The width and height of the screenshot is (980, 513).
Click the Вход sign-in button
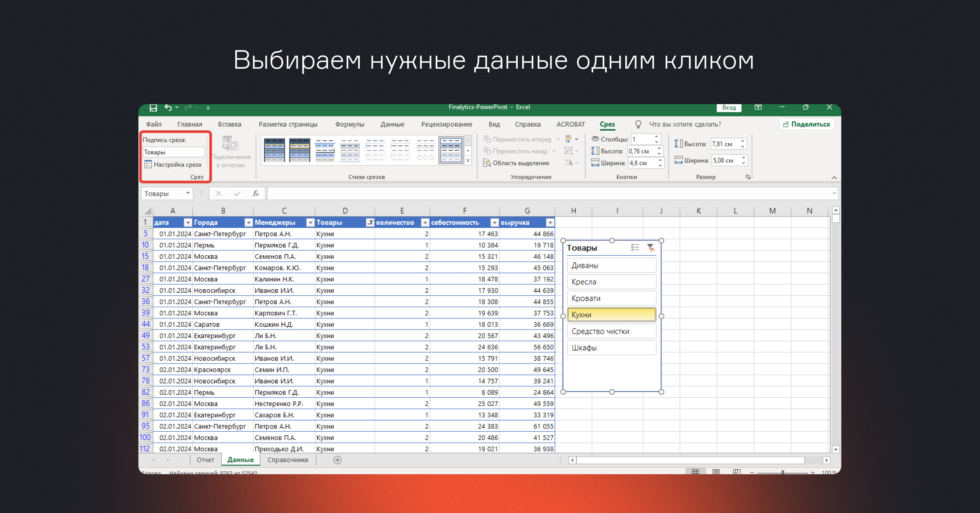pyautogui.click(x=729, y=107)
